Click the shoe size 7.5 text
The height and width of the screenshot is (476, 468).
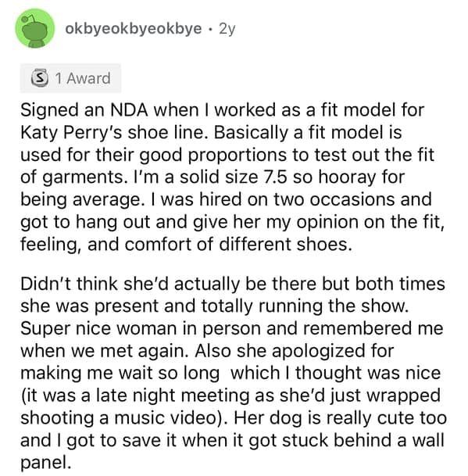(x=275, y=177)
